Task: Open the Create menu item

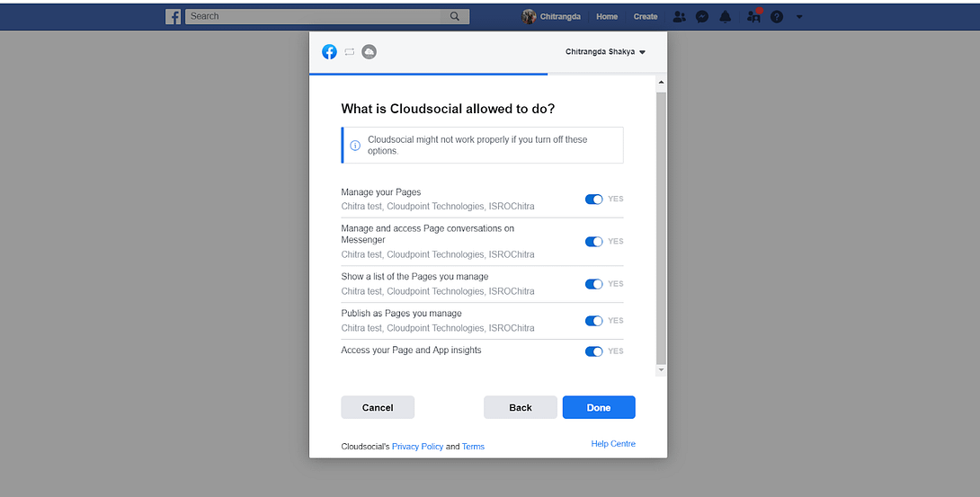Action: [646, 17]
